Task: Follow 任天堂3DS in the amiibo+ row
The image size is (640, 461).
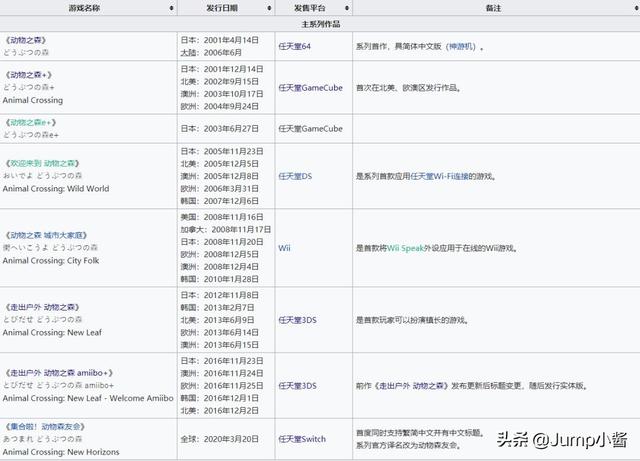Action: point(297,386)
